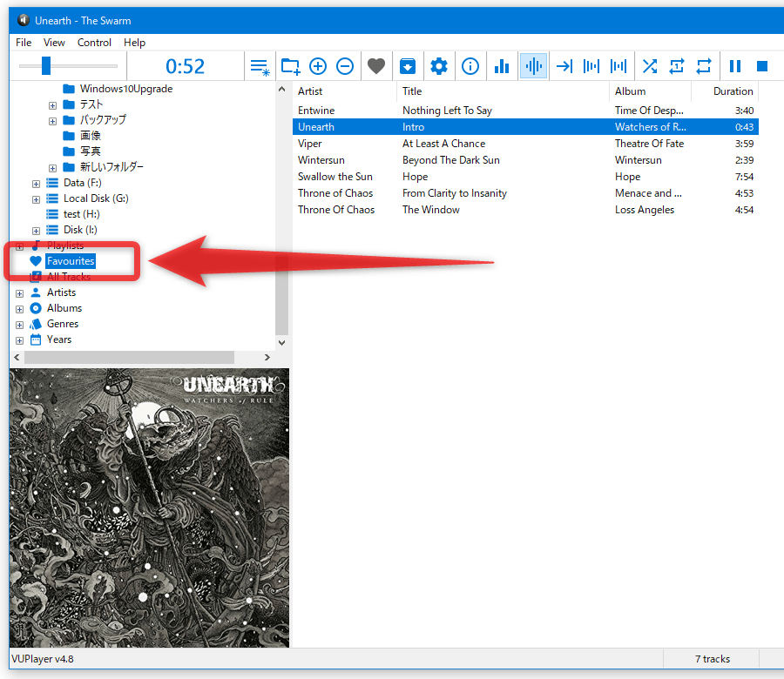The height and width of the screenshot is (679, 784).
Task: Click the Albums disc icon
Action: point(36,308)
